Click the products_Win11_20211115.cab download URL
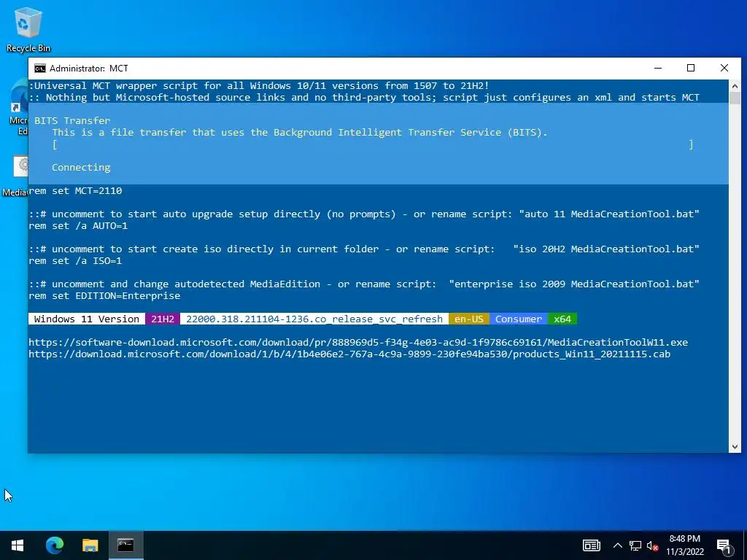 coord(349,354)
